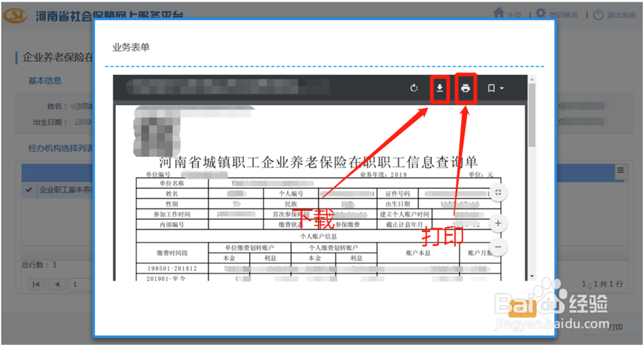Click the 单位名称 label cell
This screenshot has height=346, width=644.
172,183
